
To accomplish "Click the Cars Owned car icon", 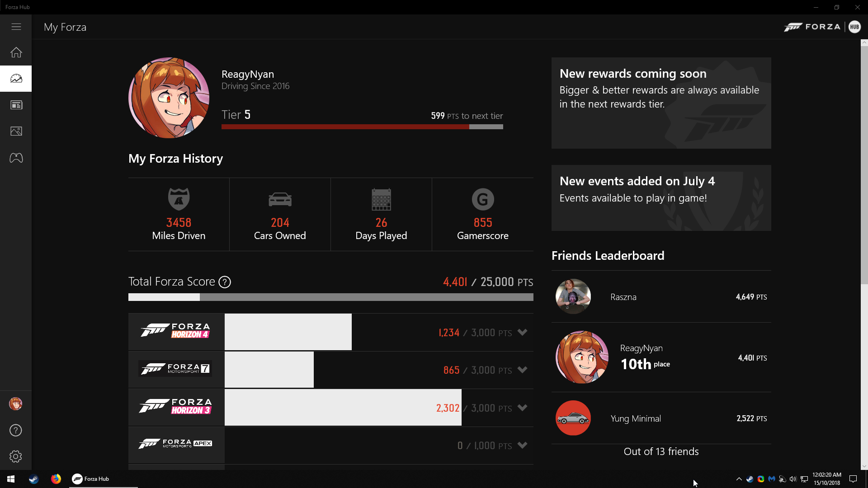I will (280, 199).
